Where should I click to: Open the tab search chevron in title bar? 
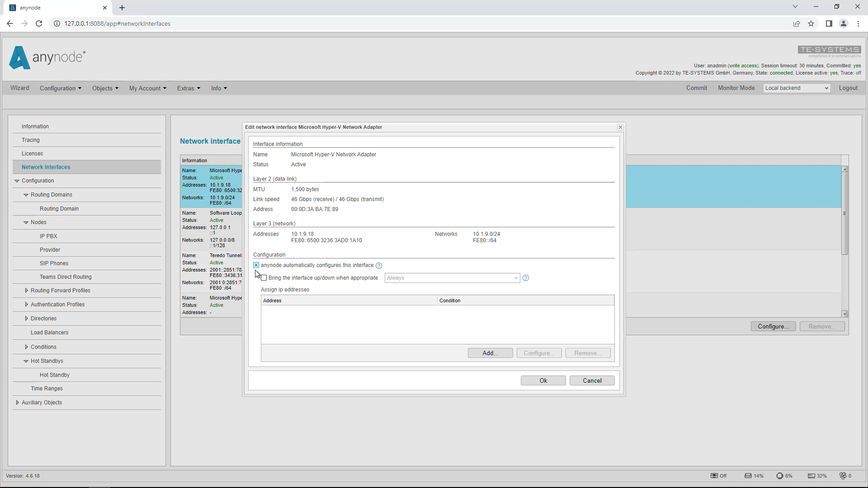795,7
